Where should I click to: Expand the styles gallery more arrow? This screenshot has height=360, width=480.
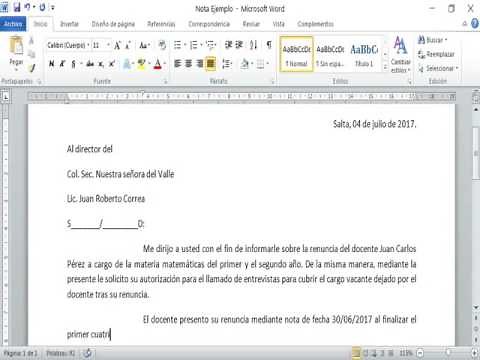tap(385, 68)
